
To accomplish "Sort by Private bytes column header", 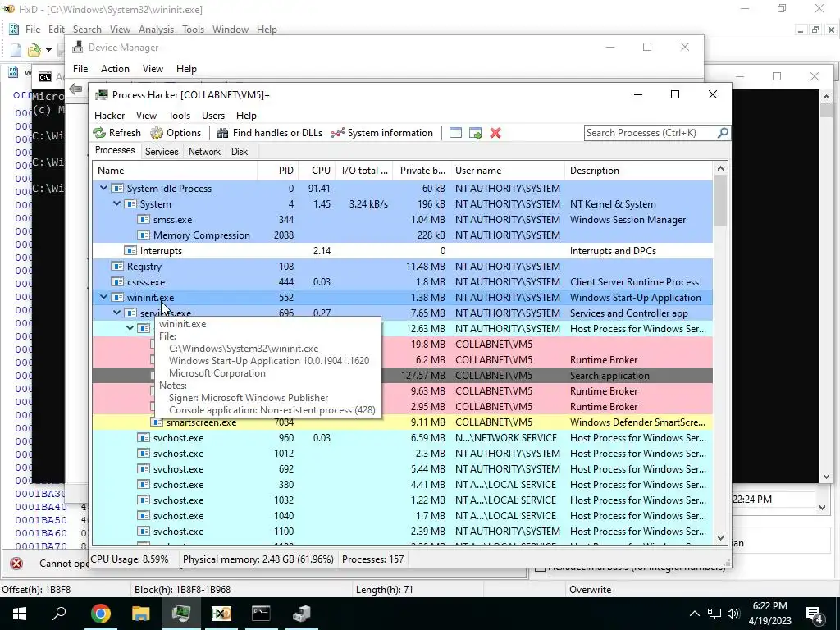I will tap(421, 171).
